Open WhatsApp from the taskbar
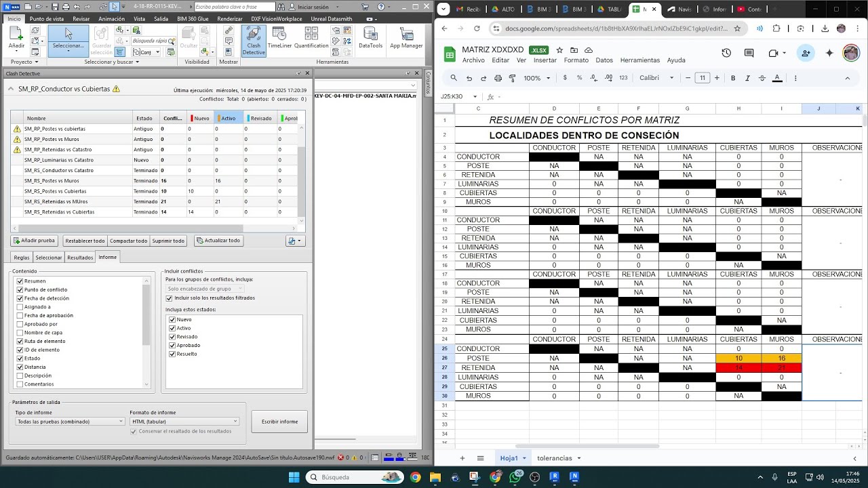Viewport: 868px width, 488px height. point(515,477)
